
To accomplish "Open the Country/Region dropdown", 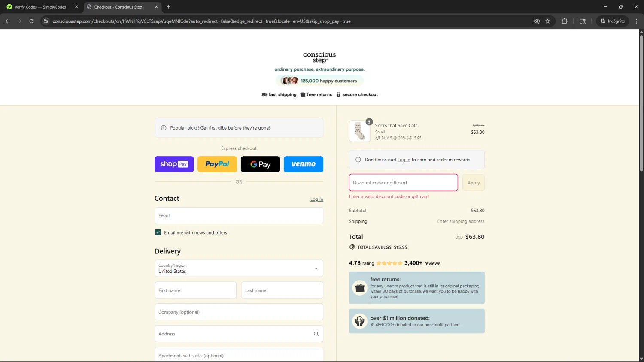I will click(x=239, y=268).
